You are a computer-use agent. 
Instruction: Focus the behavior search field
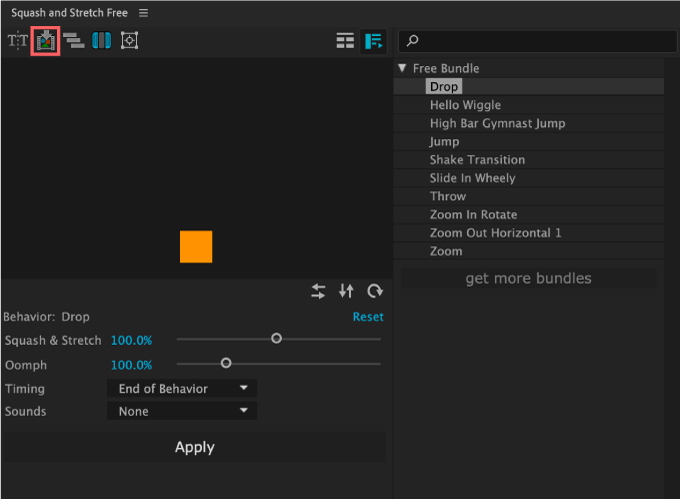537,41
